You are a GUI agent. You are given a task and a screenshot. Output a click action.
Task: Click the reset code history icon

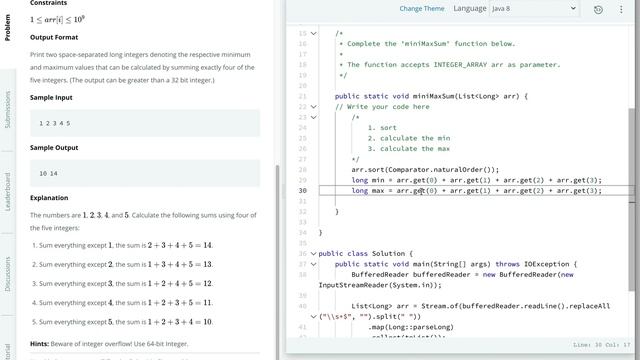598,9
